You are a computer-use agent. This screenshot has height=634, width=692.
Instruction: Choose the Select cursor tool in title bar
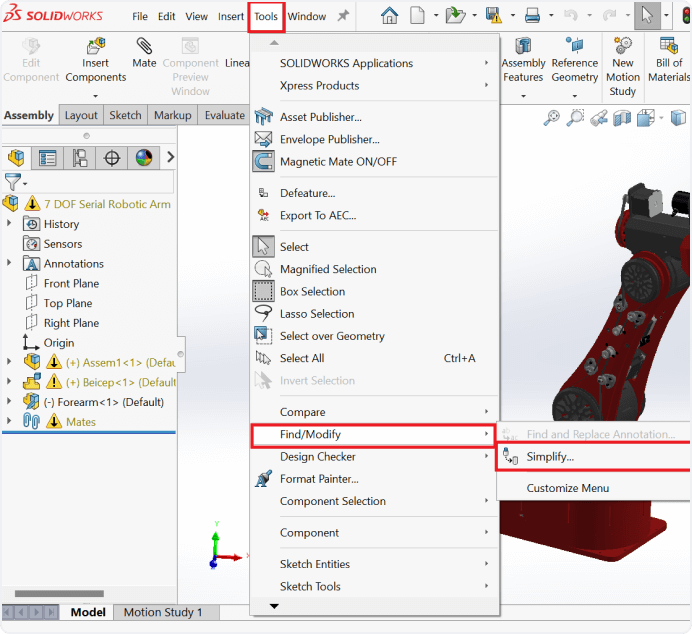tap(647, 15)
